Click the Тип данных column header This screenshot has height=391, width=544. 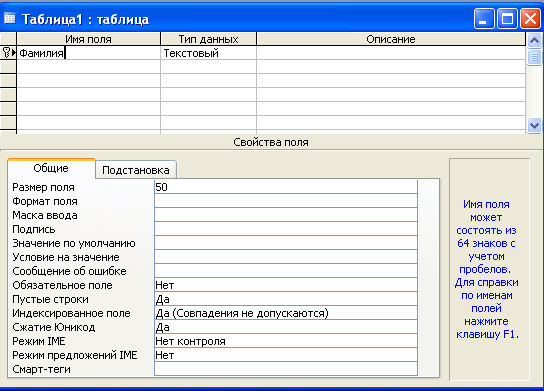click(209, 39)
